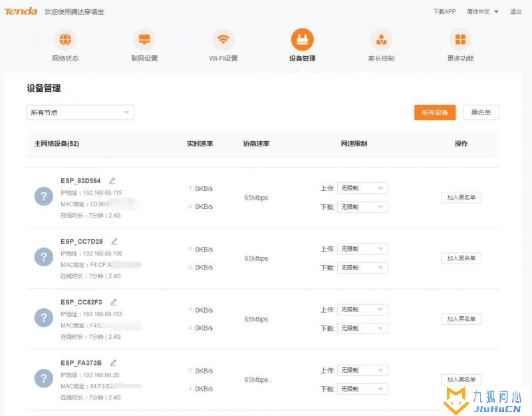Switch to the Wi-Fi设置 tab label
Image resolution: width=532 pixels, height=416 pixels.
[x=223, y=59]
